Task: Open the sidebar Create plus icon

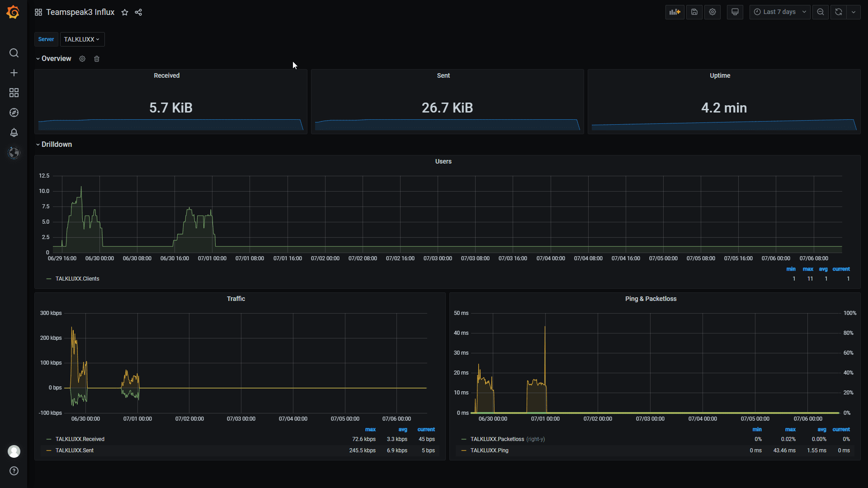Action: click(14, 73)
